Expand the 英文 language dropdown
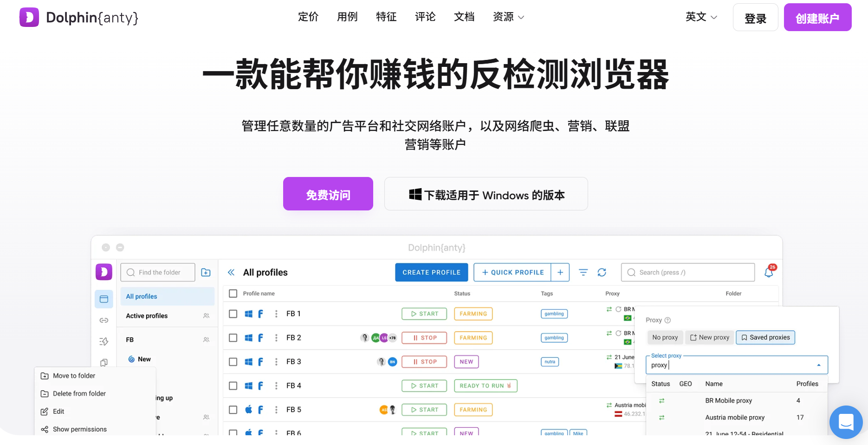Image resolution: width=868 pixels, height=445 pixels. 701,17
